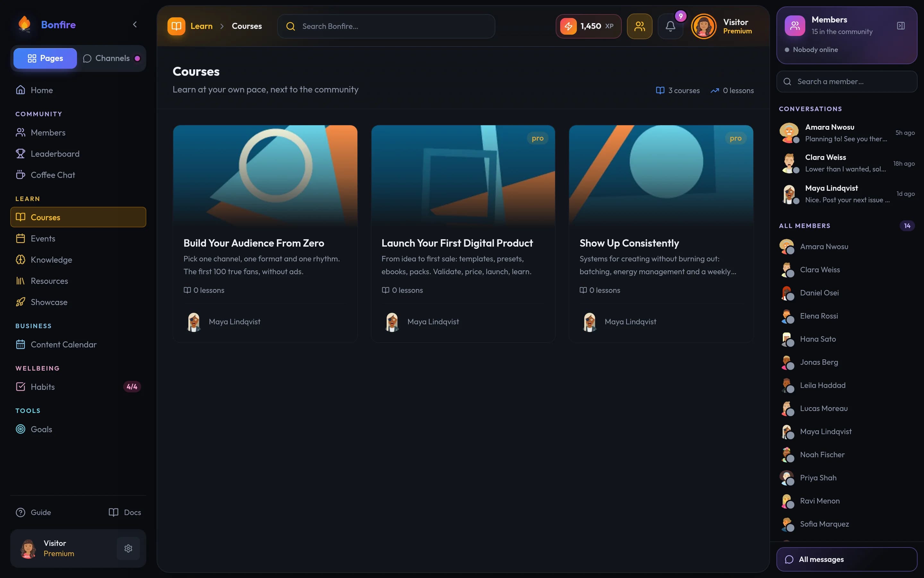Focus the Search a member field
The width and height of the screenshot is (924, 578).
[846, 82]
